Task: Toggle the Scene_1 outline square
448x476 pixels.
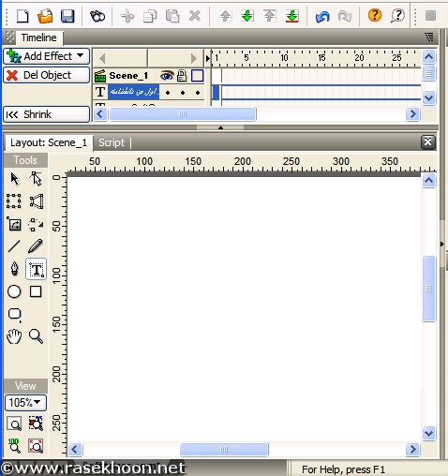Action: click(197, 76)
